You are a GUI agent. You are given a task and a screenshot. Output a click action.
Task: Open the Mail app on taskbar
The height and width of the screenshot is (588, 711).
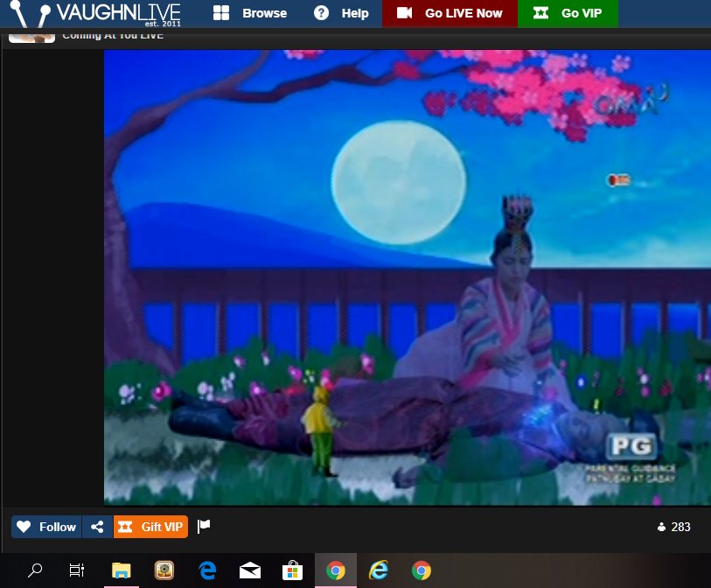coord(250,570)
